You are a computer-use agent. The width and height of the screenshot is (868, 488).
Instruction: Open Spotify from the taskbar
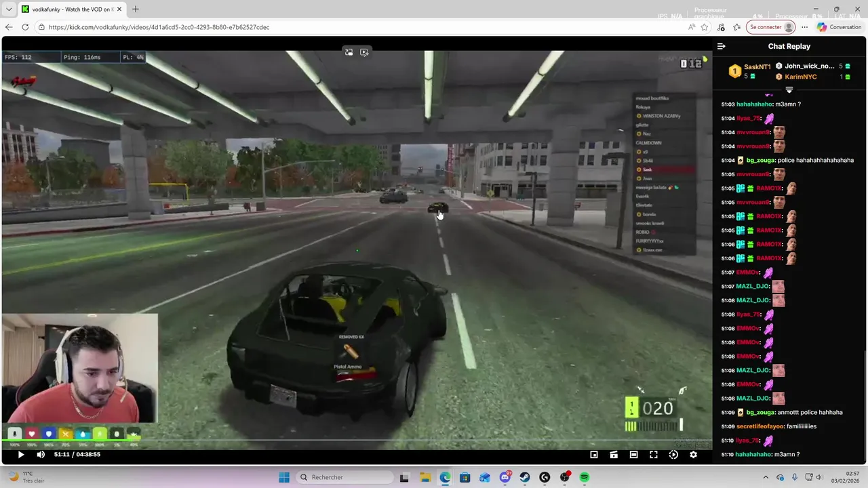point(585,477)
